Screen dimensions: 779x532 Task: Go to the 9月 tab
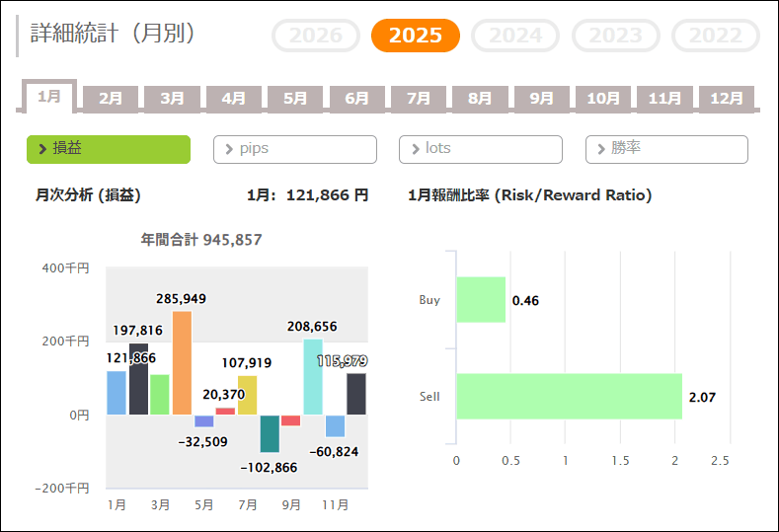pyautogui.click(x=541, y=99)
